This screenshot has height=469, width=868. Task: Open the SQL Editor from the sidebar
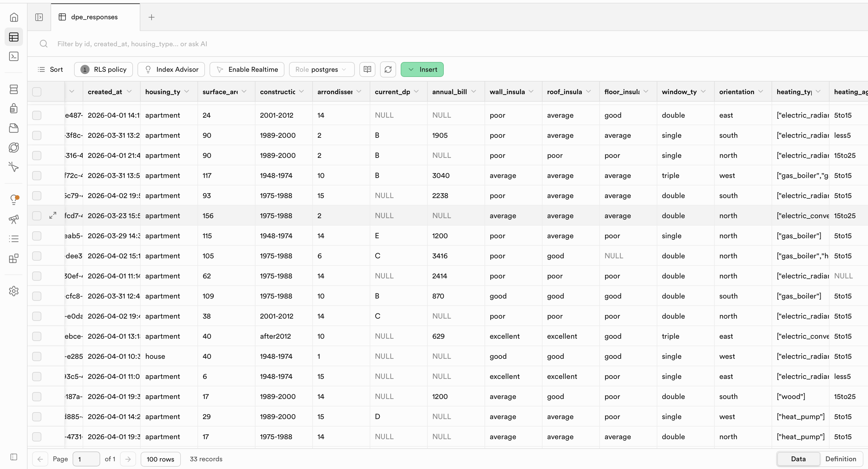tap(14, 56)
